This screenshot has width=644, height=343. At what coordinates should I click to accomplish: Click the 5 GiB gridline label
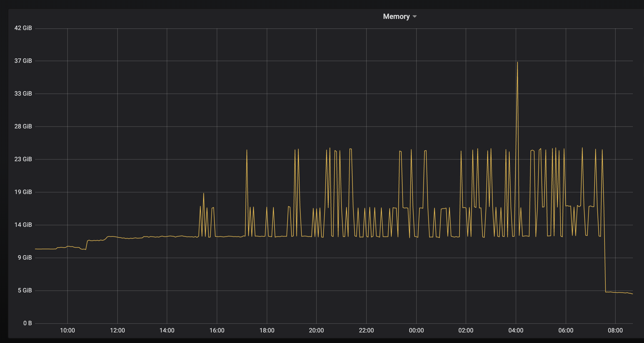[24, 290]
